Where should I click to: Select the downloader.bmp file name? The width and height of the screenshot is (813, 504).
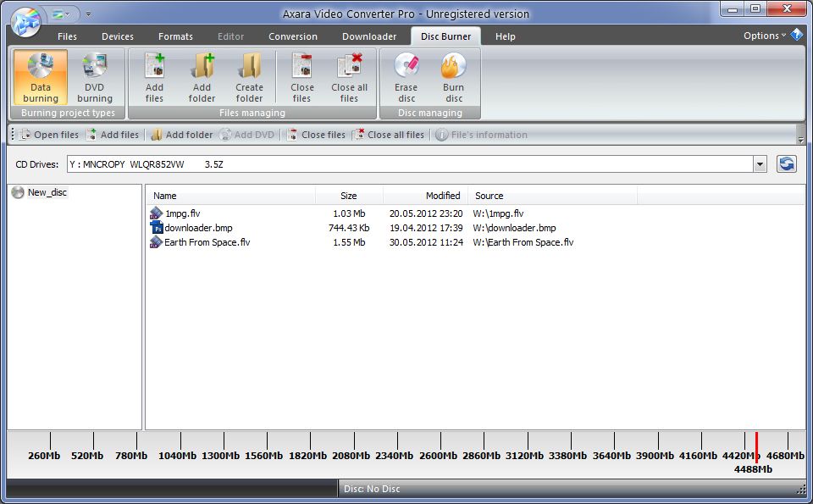tap(198, 228)
